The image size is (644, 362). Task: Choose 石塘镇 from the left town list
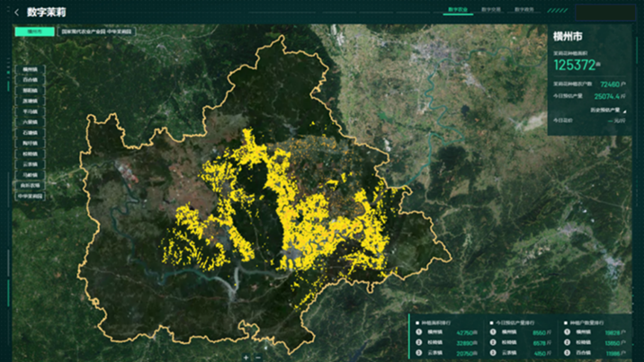pos(31,132)
